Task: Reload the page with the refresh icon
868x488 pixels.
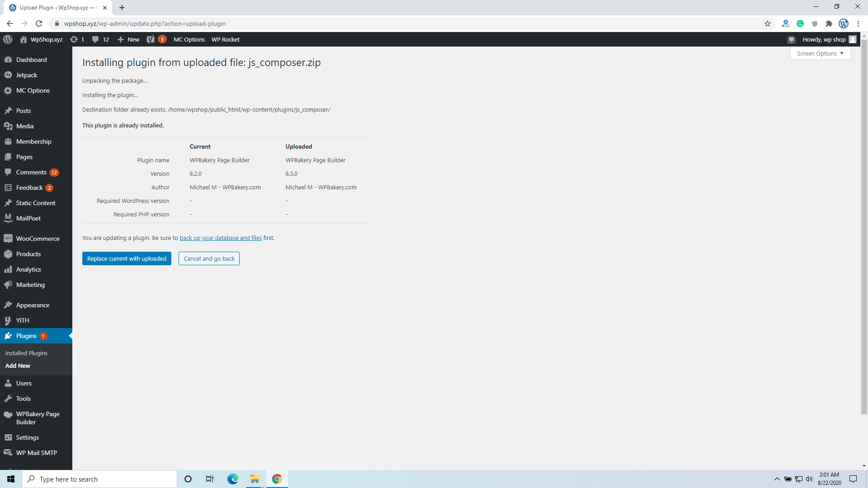Action: pyautogui.click(x=39, y=23)
